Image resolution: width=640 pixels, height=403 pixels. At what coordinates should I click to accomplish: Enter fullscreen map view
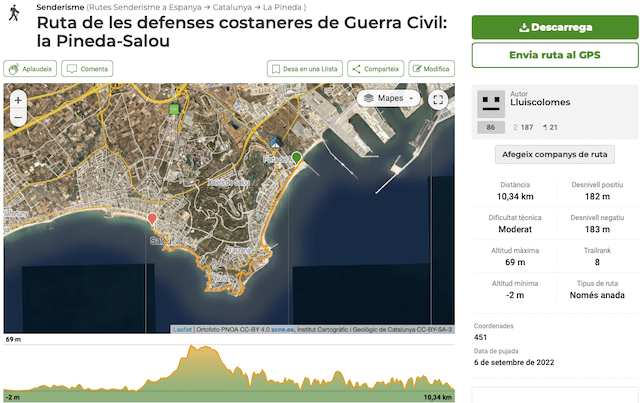pos(437,99)
